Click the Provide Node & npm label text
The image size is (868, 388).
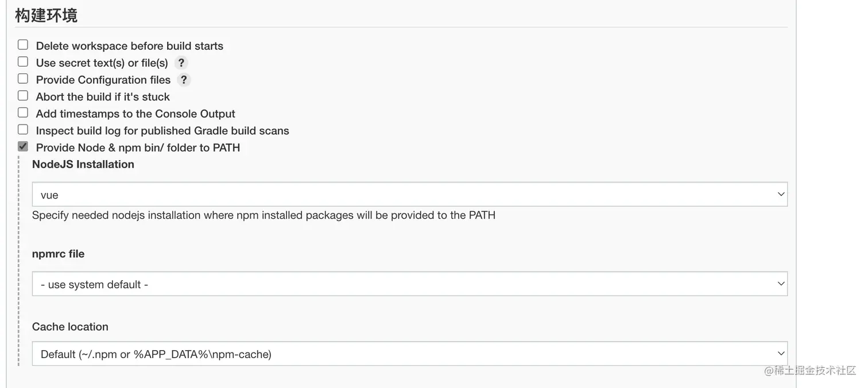click(x=138, y=148)
